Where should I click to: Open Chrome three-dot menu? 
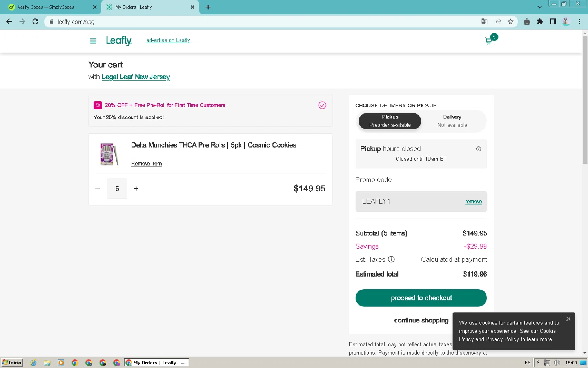pos(579,22)
